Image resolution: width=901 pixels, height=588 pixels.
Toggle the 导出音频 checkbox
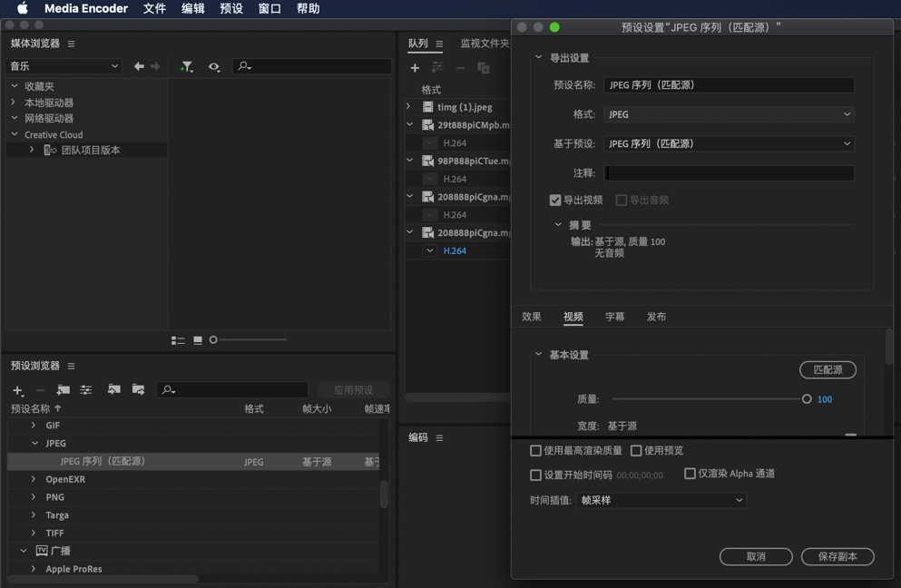click(x=622, y=200)
